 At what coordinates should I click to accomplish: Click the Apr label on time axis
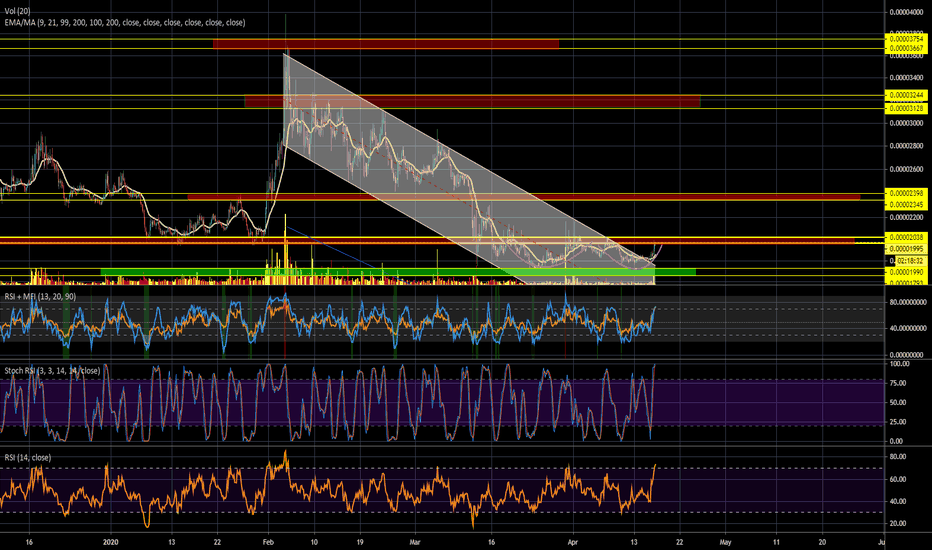(572, 542)
